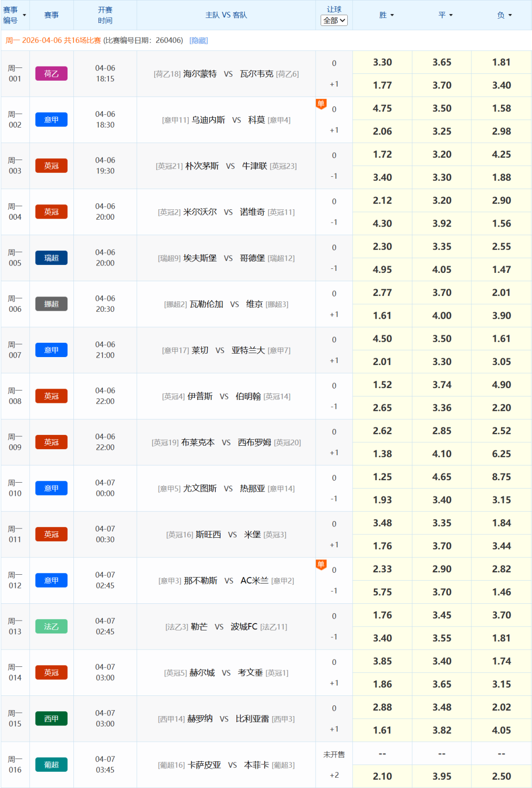
Task: Select handicap loss odds 4.05 for 赫罗纳
Action: click(501, 730)
